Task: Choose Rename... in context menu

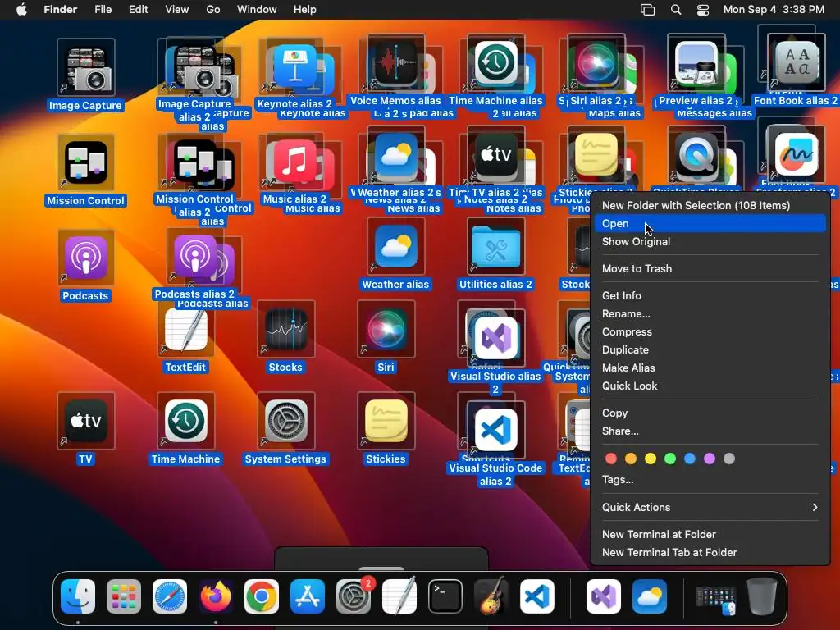Action: click(x=710, y=314)
